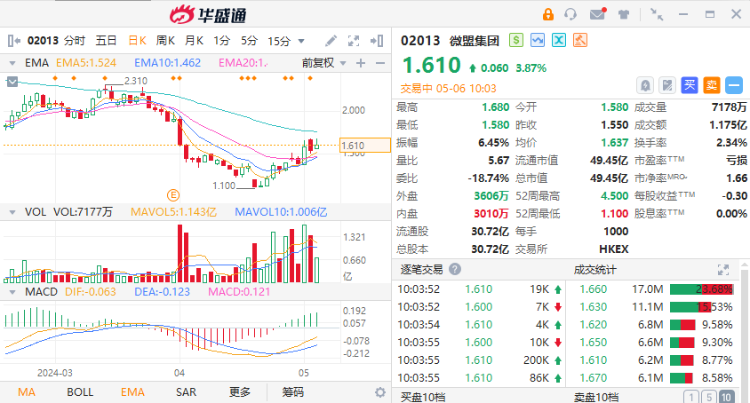This screenshot has width=750, height=403.
Task: Click the orange lock icon in title bar
Action: 548,14
